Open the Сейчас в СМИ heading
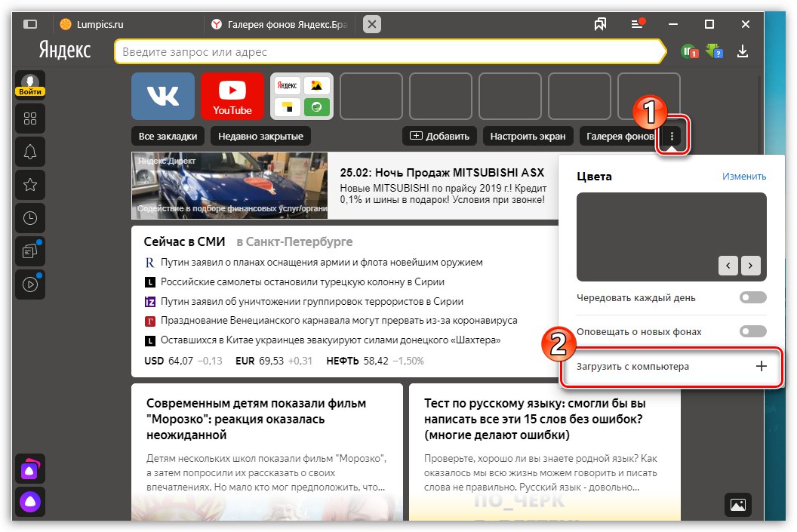The height and width of the screenshot is (532, 797). (x=184, y=242)
